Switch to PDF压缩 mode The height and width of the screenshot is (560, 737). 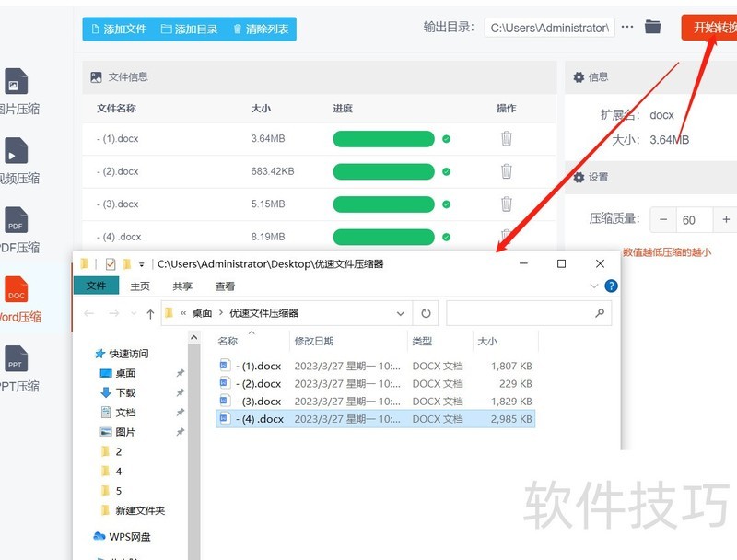click(17, 230)
